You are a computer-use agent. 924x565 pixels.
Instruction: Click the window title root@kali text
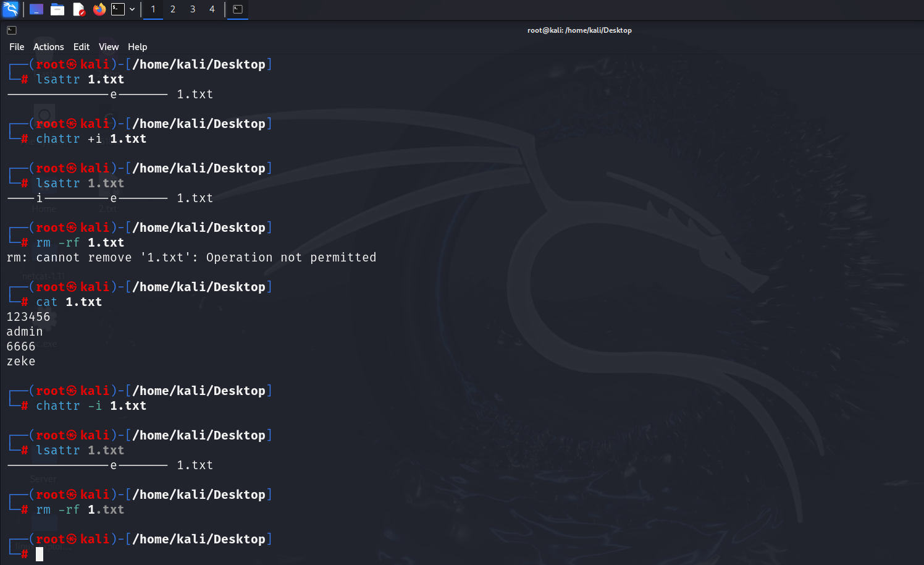click(x=579, y=30)
